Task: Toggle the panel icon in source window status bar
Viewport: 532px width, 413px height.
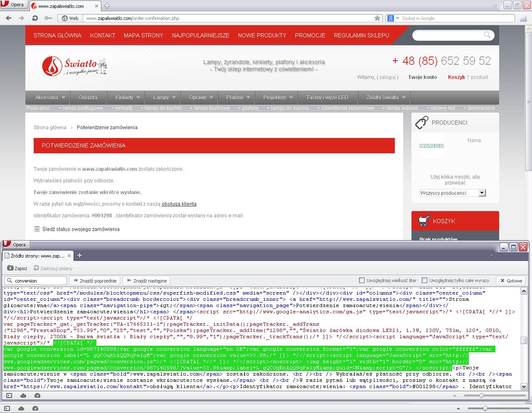Action: pos(9,396)
